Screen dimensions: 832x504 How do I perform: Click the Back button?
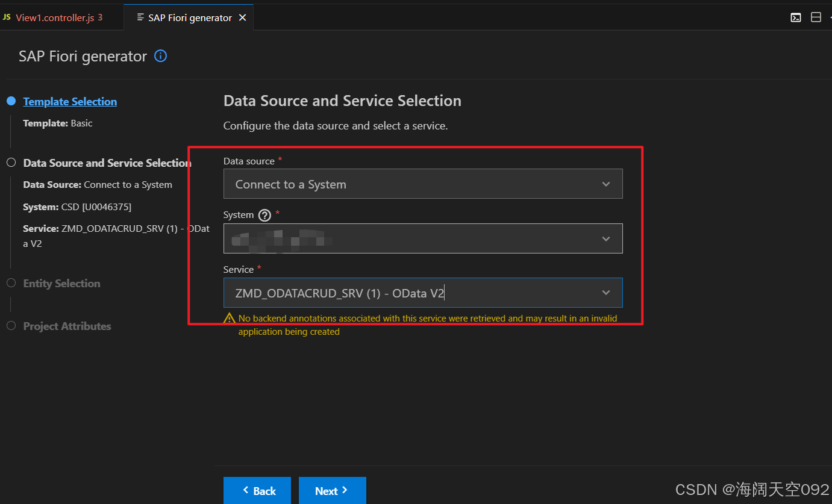tap(257, 491)
